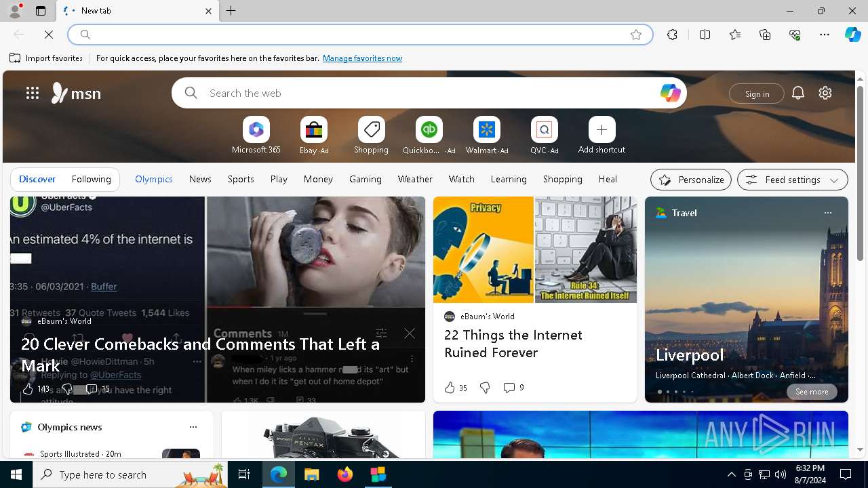Open the MSN app launcher grid
The height and width of the screenshot is (488, 868).
point(33,93)
